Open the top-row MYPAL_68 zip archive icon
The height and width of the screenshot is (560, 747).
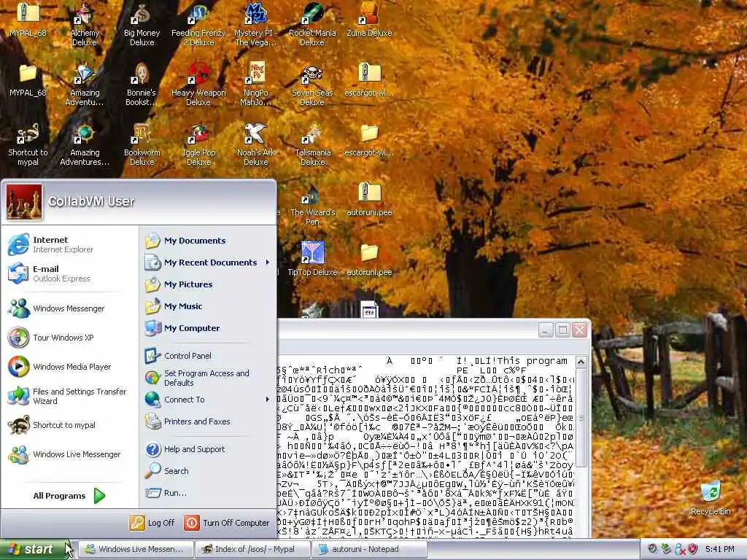click(28, 20)
